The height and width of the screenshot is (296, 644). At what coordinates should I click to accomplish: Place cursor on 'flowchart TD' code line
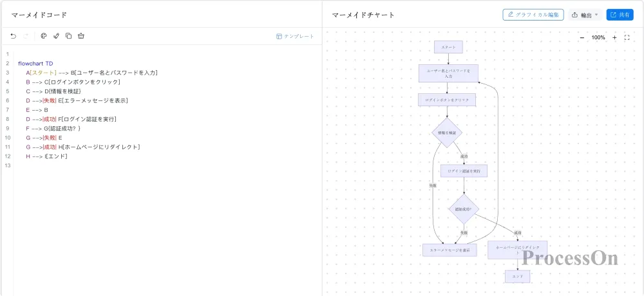[35, 64]
